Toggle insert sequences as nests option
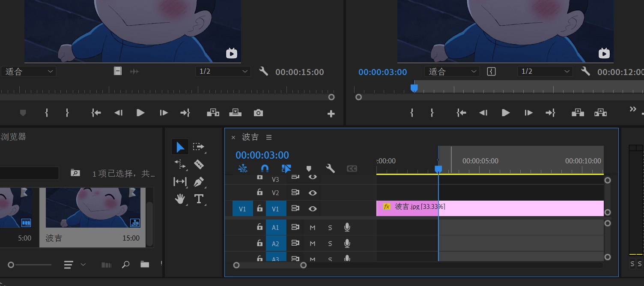The image size is (644, 286). pos(243,169)
